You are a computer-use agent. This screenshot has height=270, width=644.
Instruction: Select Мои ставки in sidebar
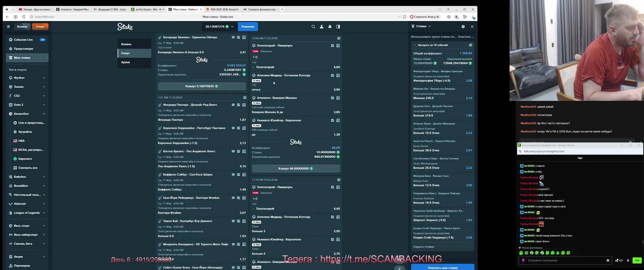pos(27,58)
